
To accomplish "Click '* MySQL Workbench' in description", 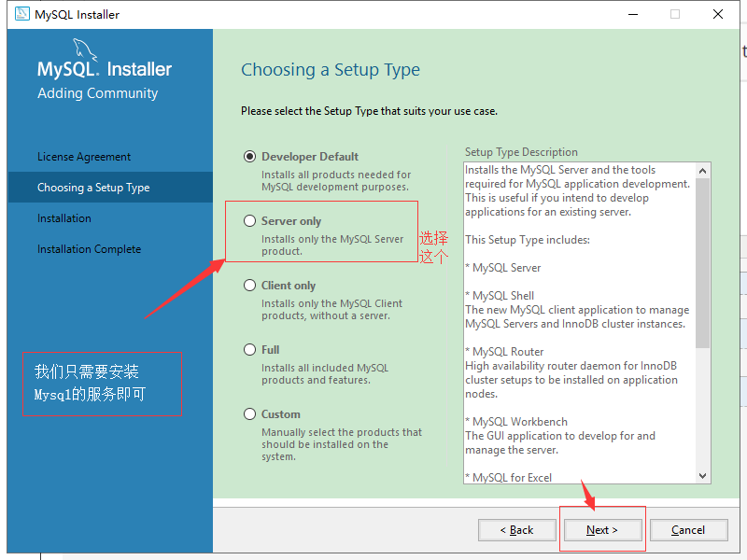I will (x=516, y=422).
